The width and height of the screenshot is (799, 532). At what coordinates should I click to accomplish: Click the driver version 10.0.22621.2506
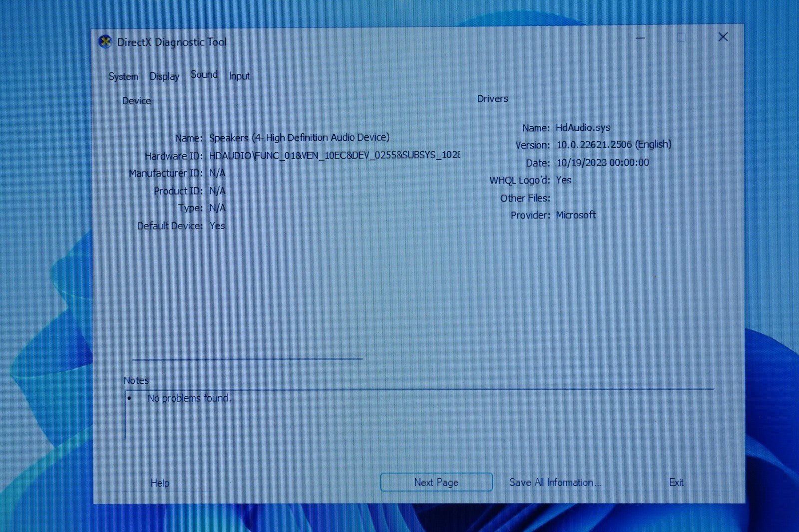coord(614,145)
